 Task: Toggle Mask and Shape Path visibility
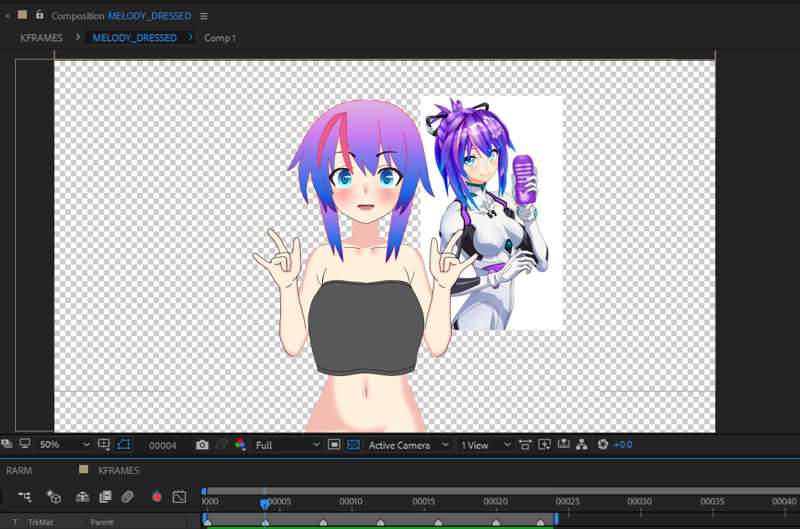click(x=124, y=445)
